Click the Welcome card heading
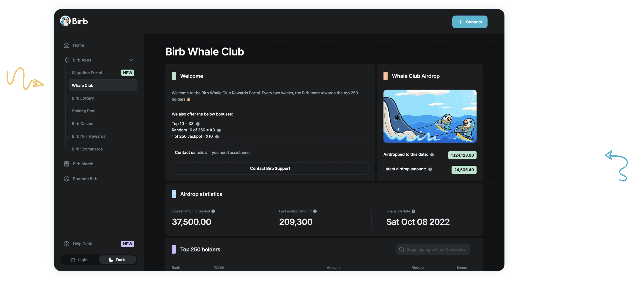Screen dimensions: 644x299 (x=191, y=76)
